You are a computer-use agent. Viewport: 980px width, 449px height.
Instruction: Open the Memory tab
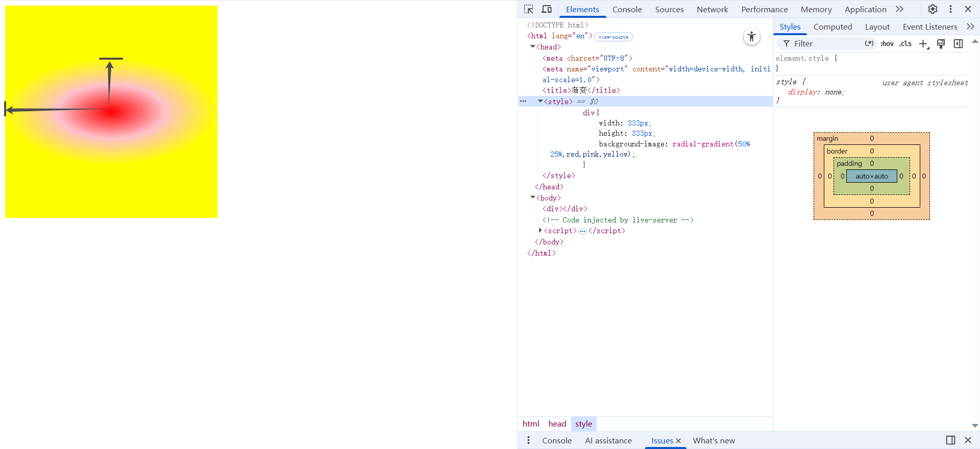tap(816, 9)
